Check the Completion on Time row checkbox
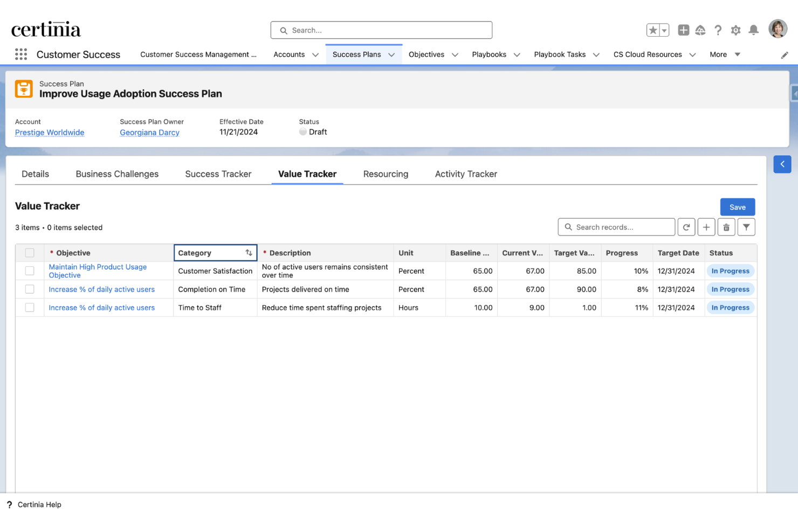 coord(30,289)
